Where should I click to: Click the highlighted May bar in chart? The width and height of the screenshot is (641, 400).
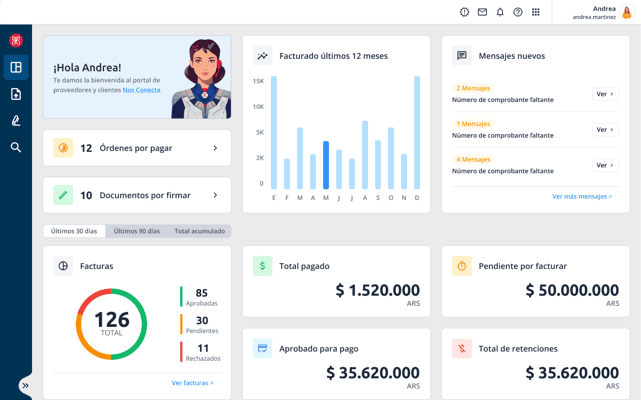(x=326, y=165)
